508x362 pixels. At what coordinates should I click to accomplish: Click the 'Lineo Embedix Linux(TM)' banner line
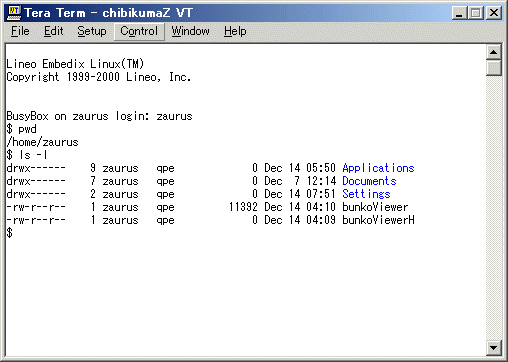point(75,64)
